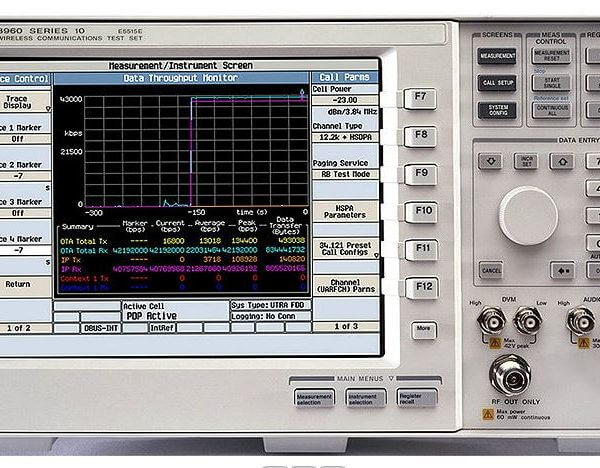Click the PDP Active cell status

pyautogui.click(x=152, y=316)
